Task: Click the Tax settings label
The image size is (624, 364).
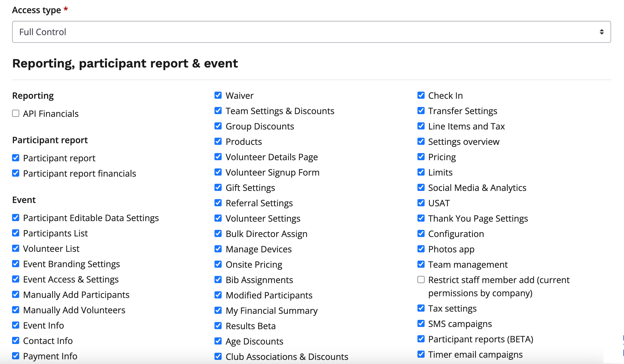Action: tap(452, 308)
